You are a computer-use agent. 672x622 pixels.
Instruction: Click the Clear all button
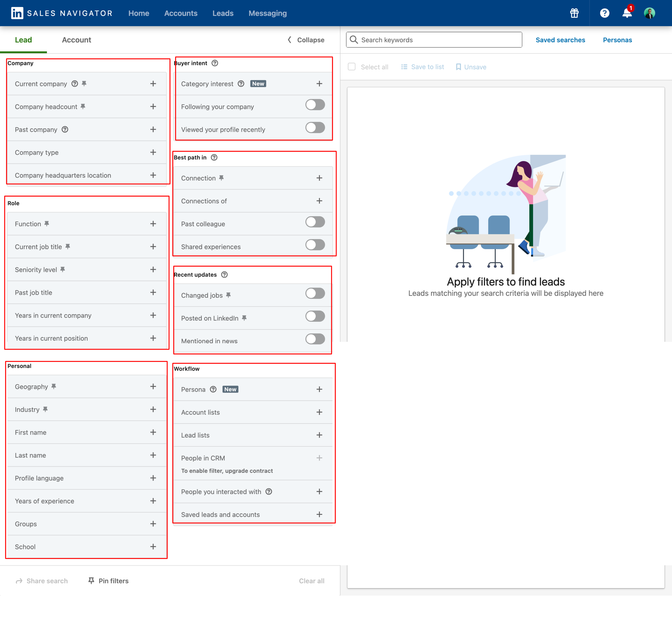311,581
